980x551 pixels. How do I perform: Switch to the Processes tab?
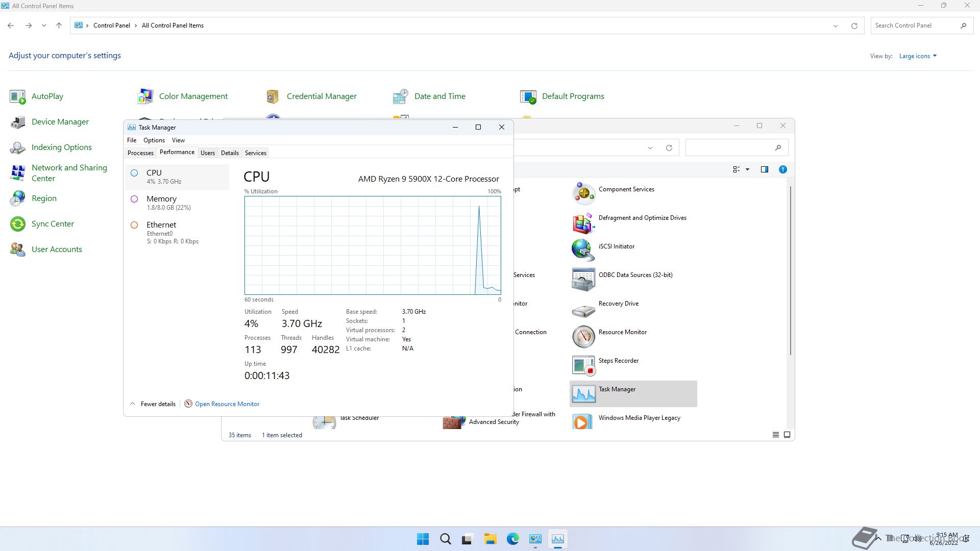pos(140,153)
